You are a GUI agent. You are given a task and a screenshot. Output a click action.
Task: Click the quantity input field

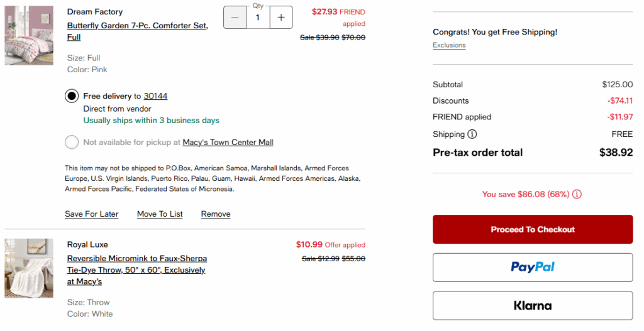point(258,18)
